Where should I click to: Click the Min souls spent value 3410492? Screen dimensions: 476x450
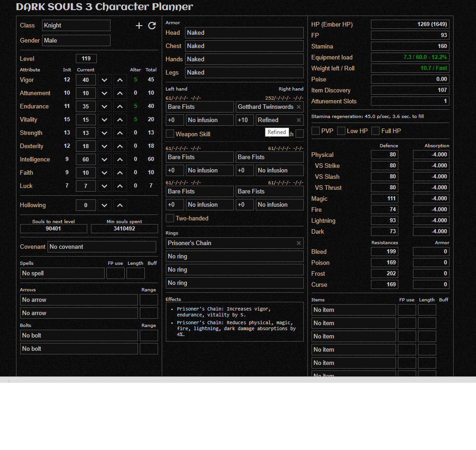tap(124, 229)
